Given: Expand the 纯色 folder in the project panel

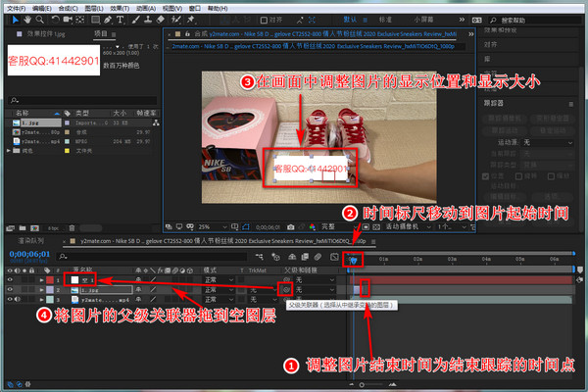Looking at the screenshot, I should 9,150.
